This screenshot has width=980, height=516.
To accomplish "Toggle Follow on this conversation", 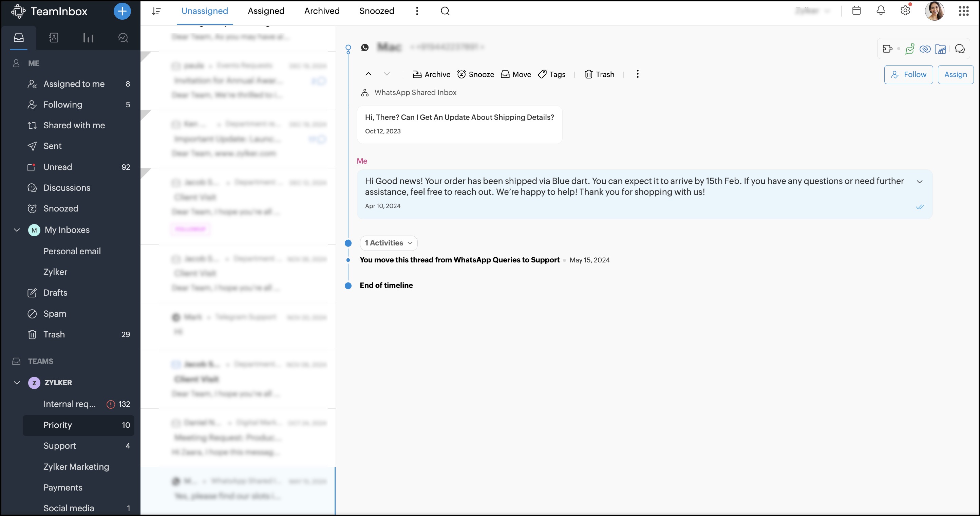I will pyautogui.click(x=908, y=75).
